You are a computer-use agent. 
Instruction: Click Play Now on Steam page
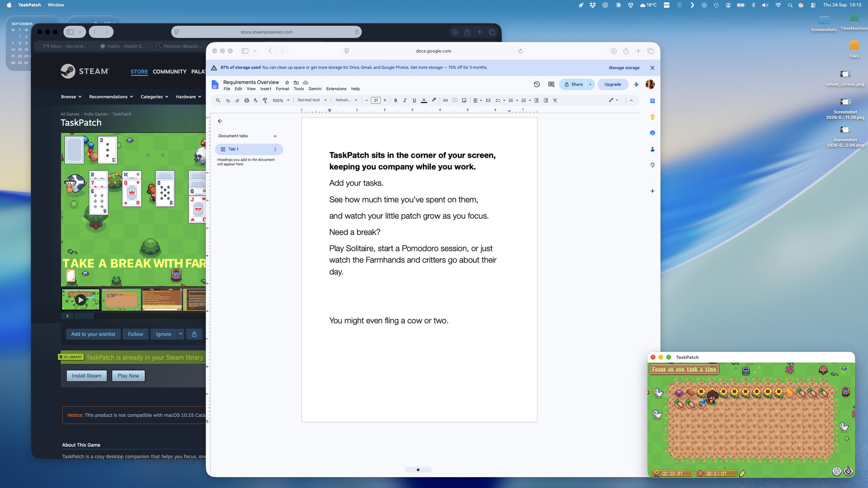point(128,375)
